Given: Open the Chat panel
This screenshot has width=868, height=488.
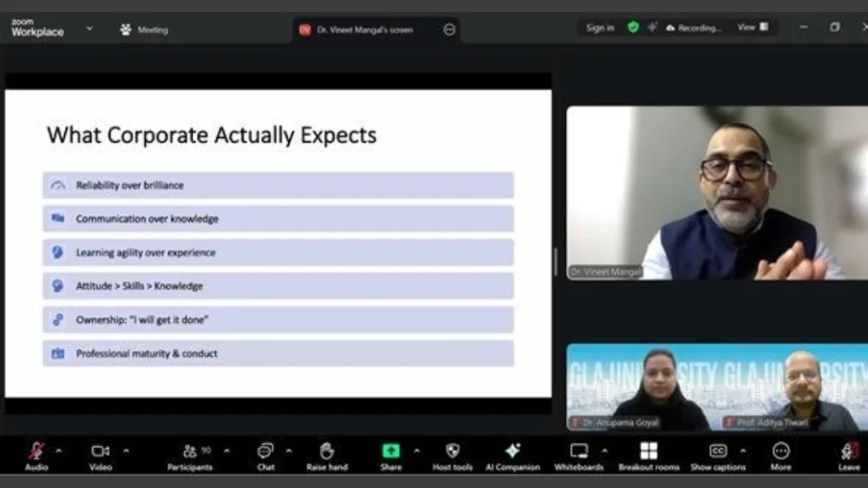Looking at the screenshot, I should pyautogui.click(x=266, y=452).
